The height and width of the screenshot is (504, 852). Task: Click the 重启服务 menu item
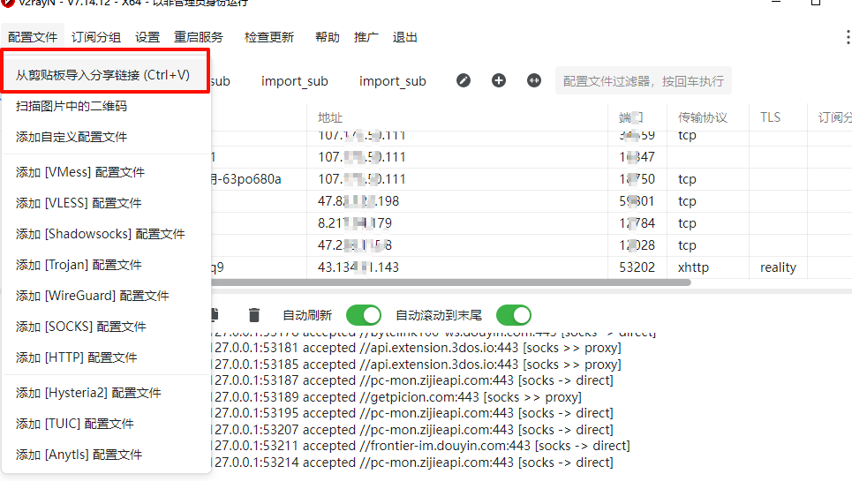[x=199, y=37]
